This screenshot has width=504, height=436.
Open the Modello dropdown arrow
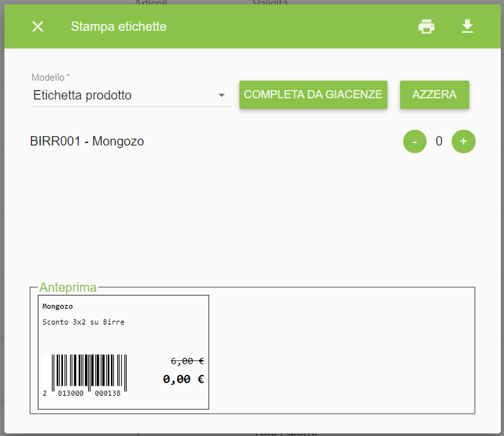(x=221, y=95)
